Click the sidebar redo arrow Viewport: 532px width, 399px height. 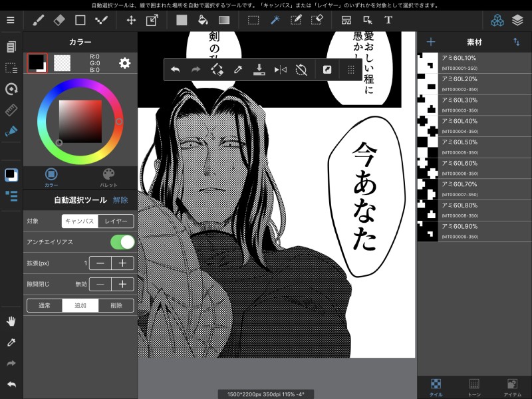click(x=11, y=363)
